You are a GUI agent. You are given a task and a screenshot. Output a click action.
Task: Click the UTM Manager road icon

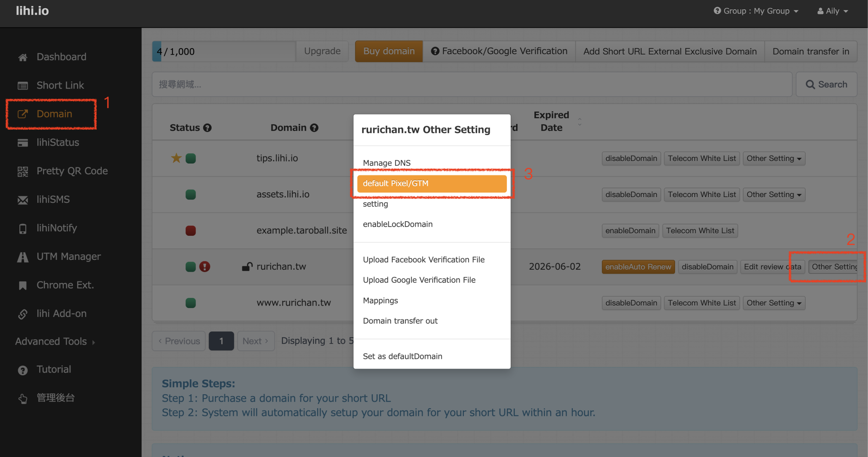(x=23, y=257)
